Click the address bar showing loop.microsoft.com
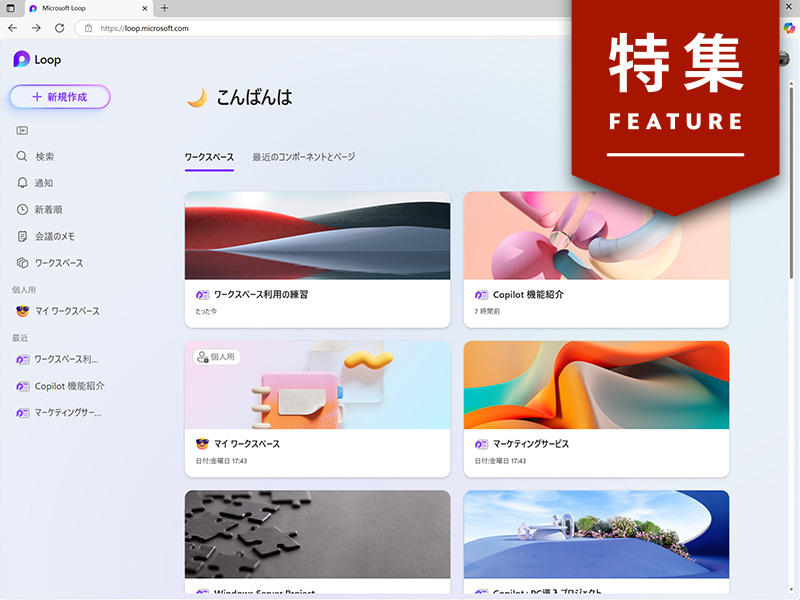The height and width of the screenshot is (600, 800). tap(300, 28)
